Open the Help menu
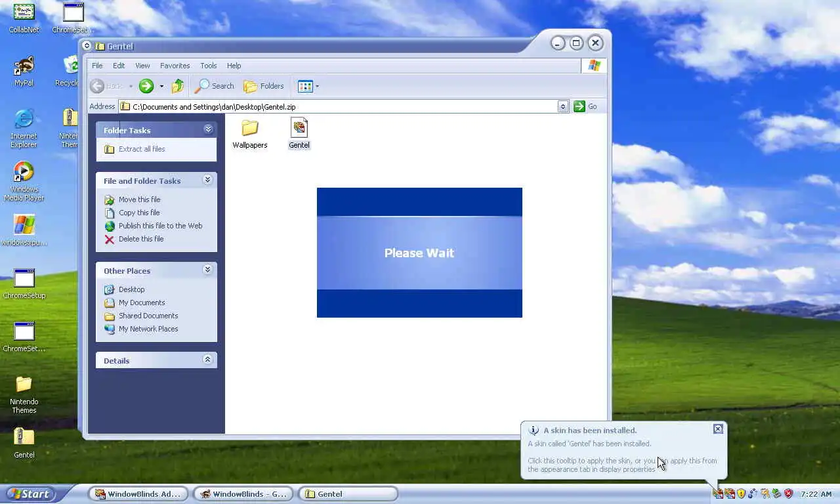840x504 pixels. (234, 66)
